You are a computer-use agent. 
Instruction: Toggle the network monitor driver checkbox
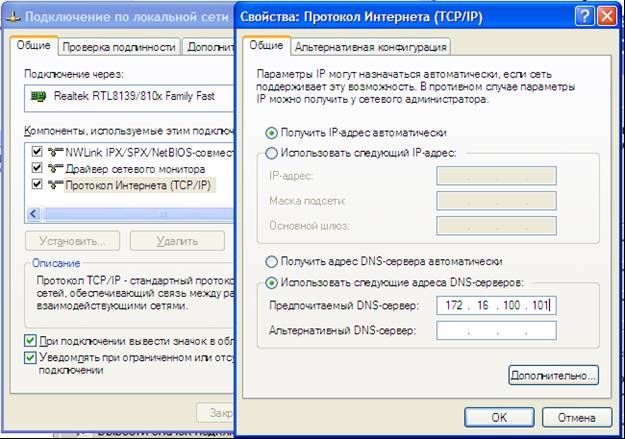click(38, 168)
